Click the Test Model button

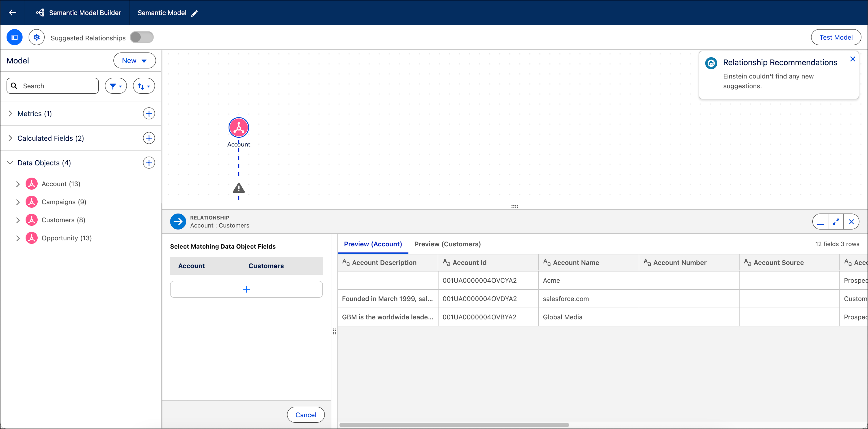point(836,37)
